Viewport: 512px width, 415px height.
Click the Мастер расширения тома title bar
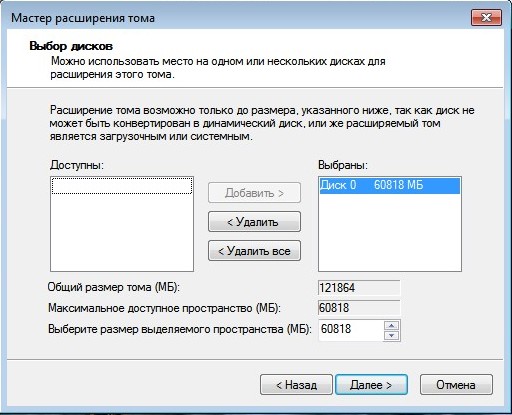coord(233,18)
